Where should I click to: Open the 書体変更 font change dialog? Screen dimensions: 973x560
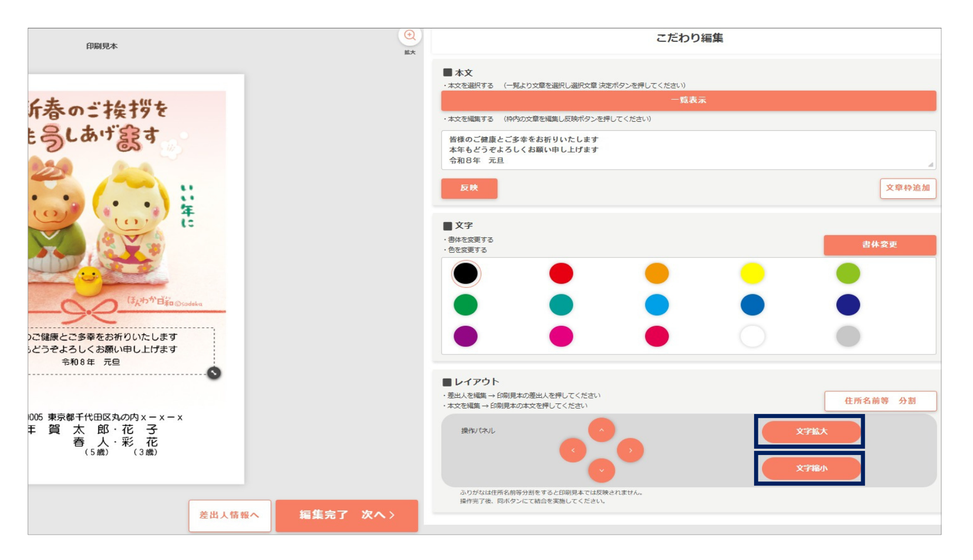click(880, 245)
